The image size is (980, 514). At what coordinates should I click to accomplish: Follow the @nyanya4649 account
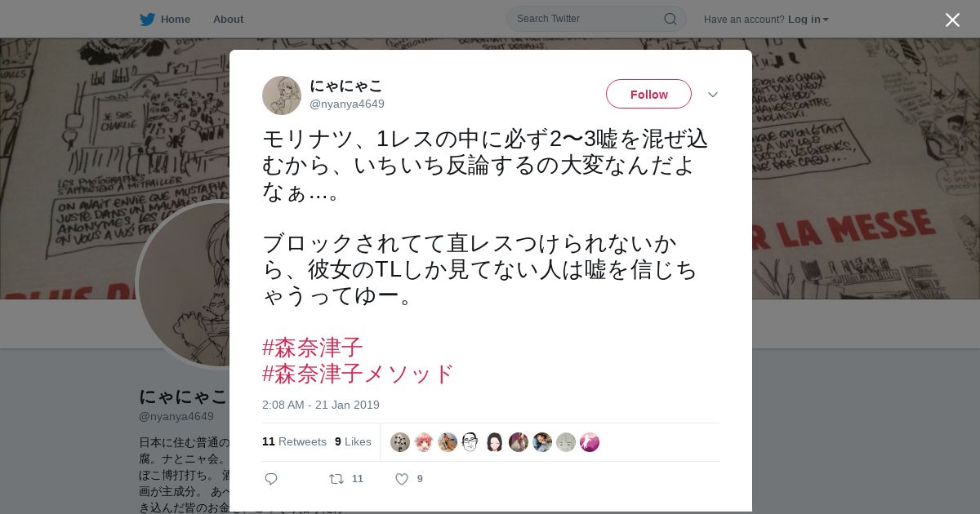click(x=648, y=94)
